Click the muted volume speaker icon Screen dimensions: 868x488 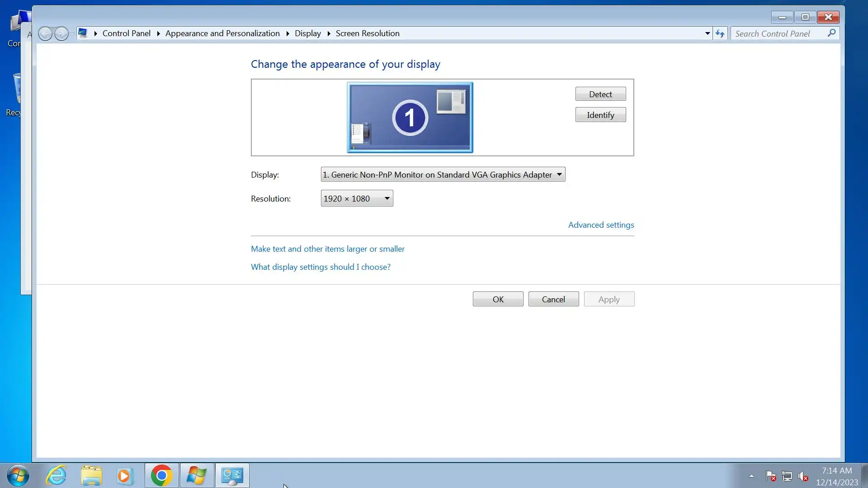pos(803,476)
